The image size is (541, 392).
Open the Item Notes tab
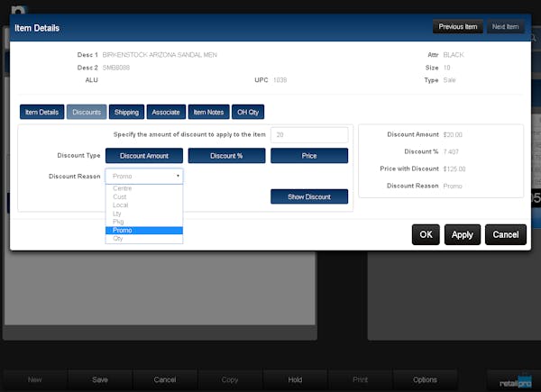(x=209, y=112)
